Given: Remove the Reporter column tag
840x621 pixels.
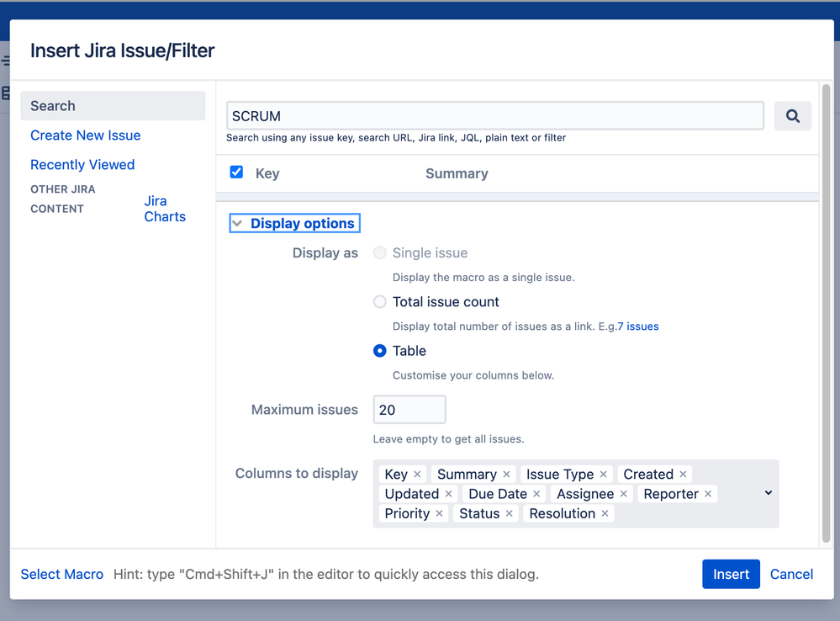Looking at the screenshot, I should [708, 494].
